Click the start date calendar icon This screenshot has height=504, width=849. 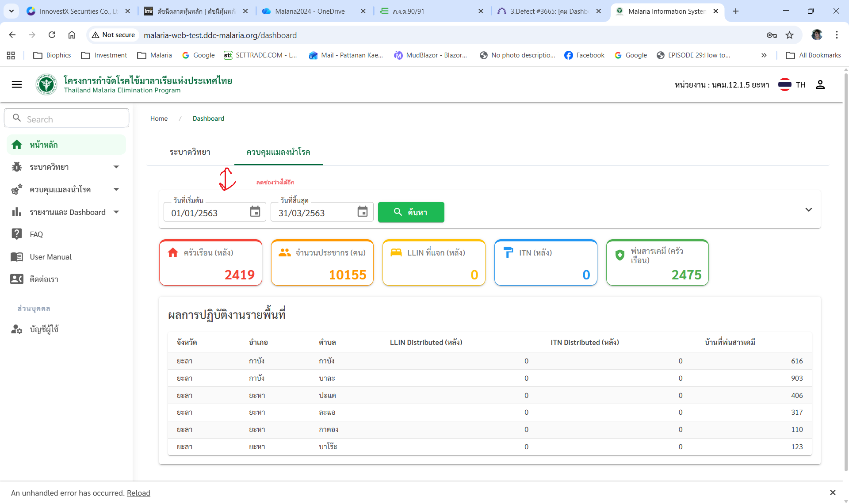coord(255,212)
